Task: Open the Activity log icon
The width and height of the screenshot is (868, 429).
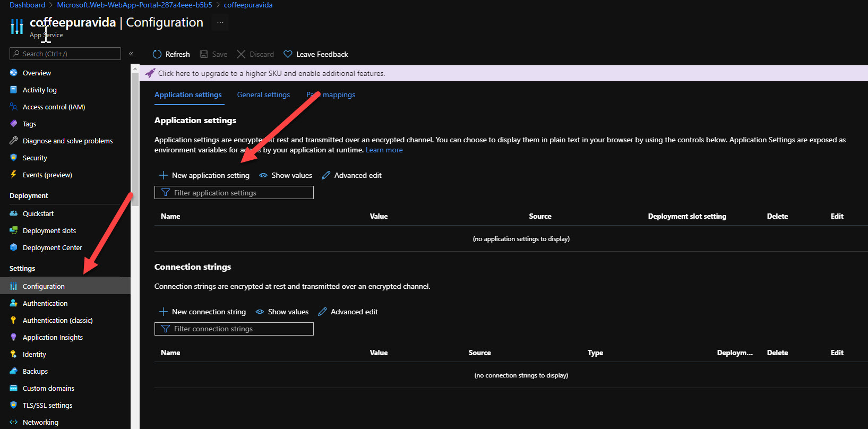Action: (x=14, y=90)
